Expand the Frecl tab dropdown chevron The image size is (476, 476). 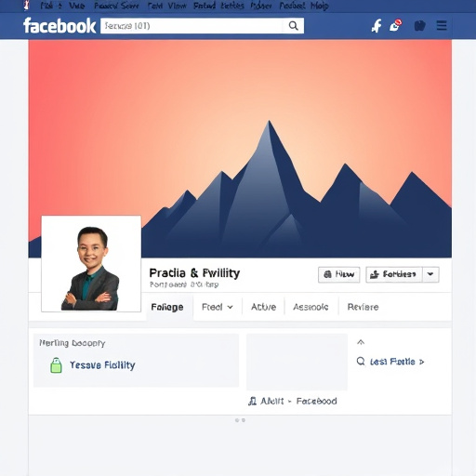point(230,307)
